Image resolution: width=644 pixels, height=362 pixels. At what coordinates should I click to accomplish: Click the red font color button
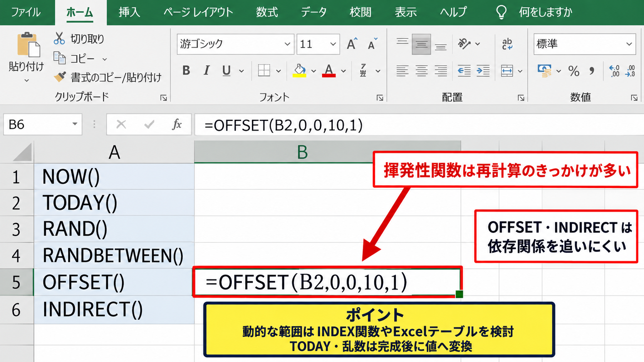(x=329, y=70)
